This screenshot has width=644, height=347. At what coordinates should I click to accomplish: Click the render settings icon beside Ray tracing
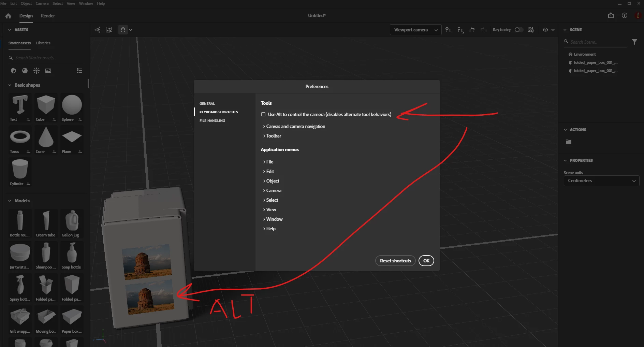(531, 30)
